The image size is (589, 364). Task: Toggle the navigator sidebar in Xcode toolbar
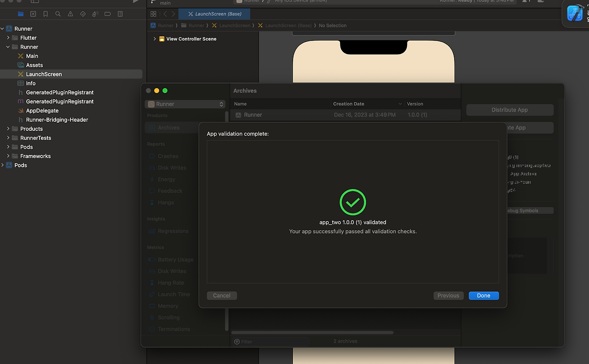coord(35,2)
